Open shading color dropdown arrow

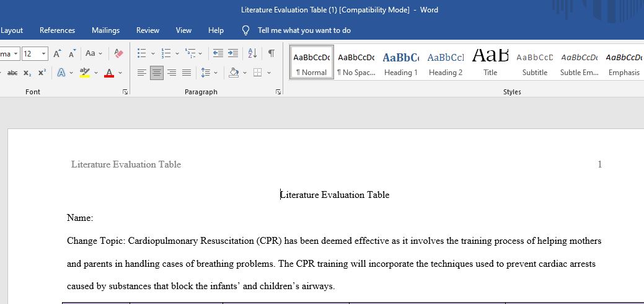click(245, 73)
